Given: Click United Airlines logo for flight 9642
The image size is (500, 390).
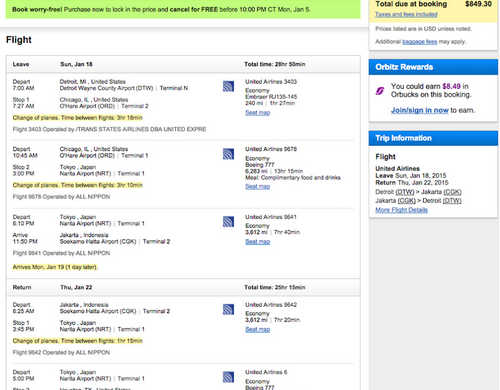Looking at the screenshot, I should pyautogui.click(x=228, y=310).
